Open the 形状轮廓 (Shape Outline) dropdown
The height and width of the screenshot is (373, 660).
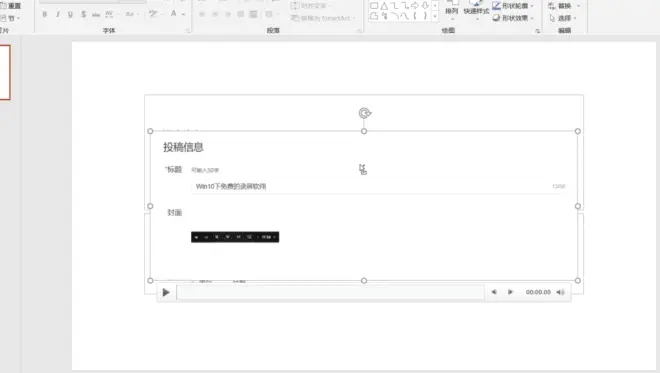click(513, 6)
